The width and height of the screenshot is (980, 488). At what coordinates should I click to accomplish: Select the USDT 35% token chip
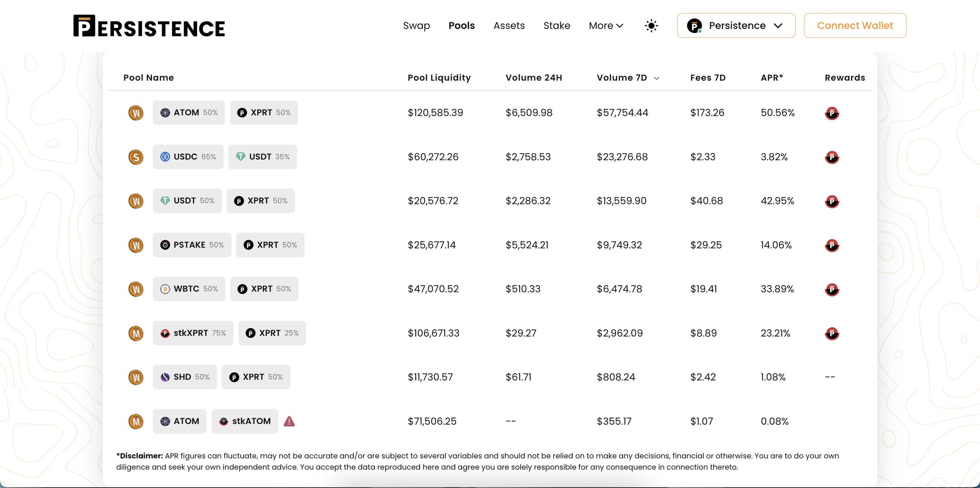262,157
